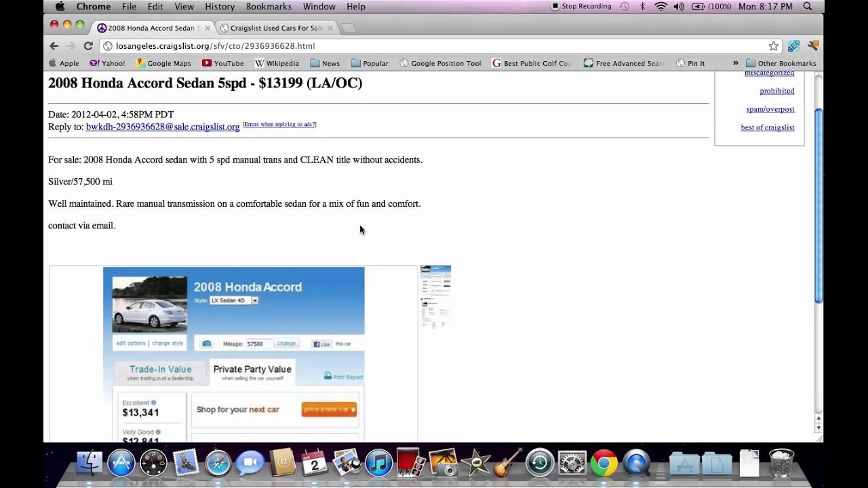The height and width of the screenshot is (488, 868).
Task: Open a new tab
Action: coord(348,28)
